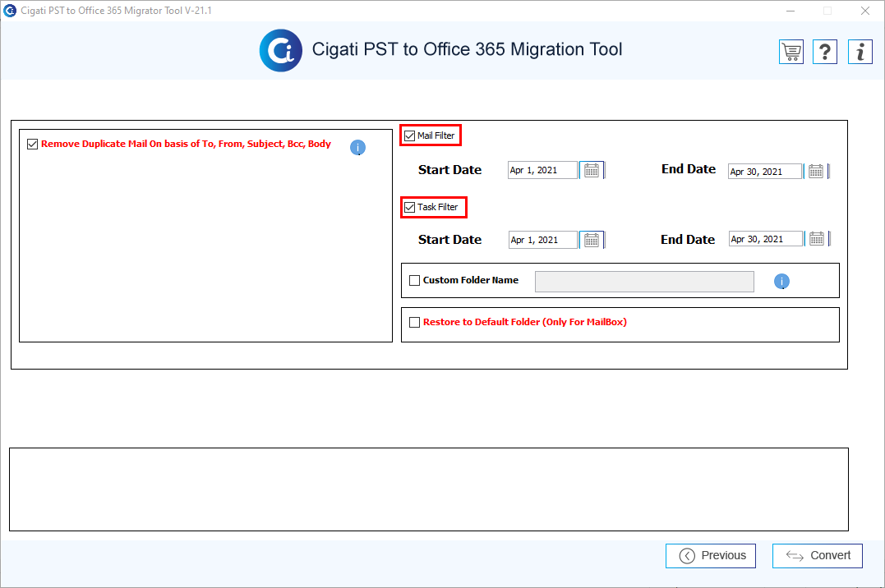Toggle the Mail Filter checkbox
The width and height of the screenshot is (885, 588).
(410, 136)
